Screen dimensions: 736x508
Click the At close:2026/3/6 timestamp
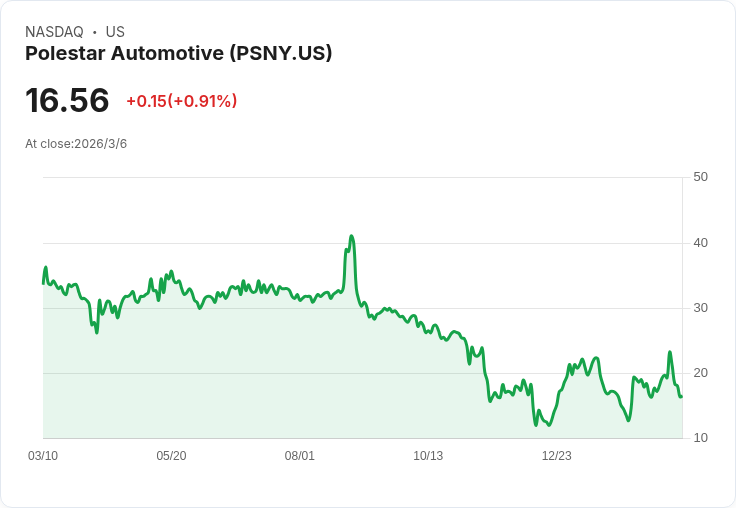pos(76,143)
